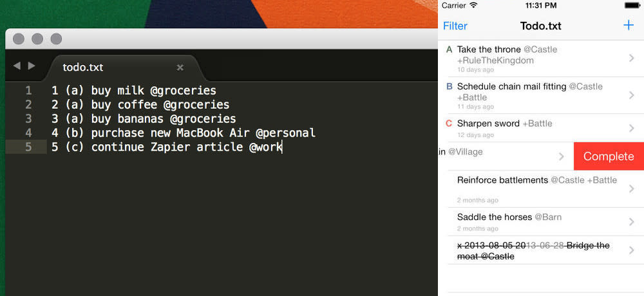Close the todo.txt tab with x
The height and width of the screenshot is (296, 644).
tap(180, 68)
